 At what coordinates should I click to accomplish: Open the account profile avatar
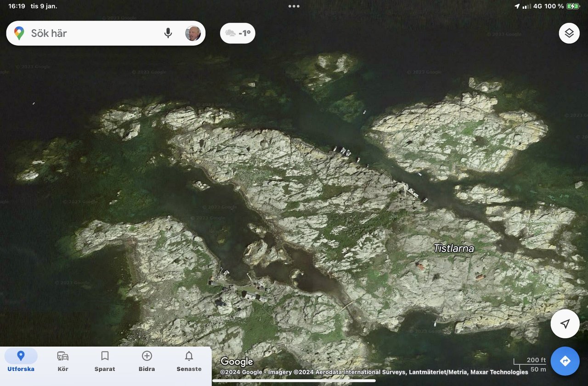193,33
